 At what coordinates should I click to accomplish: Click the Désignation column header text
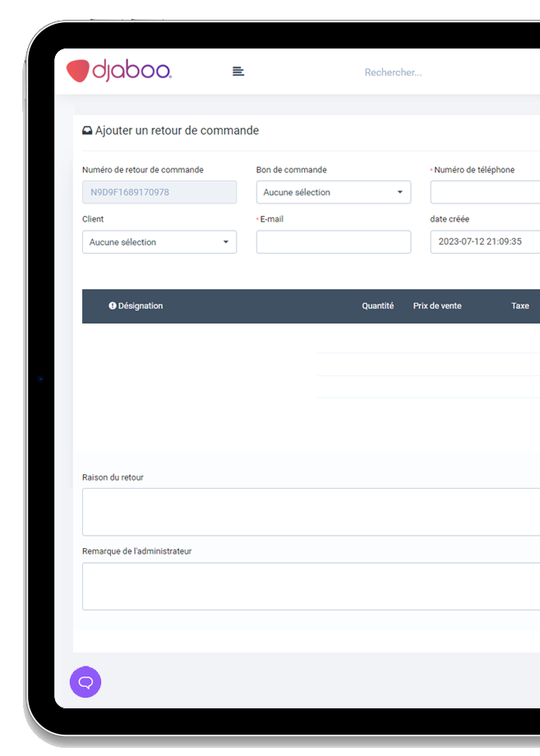tap(141, 306)
